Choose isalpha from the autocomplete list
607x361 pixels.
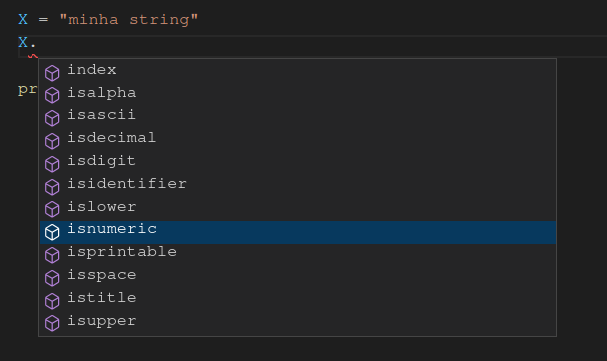click(x=298, y=93)
